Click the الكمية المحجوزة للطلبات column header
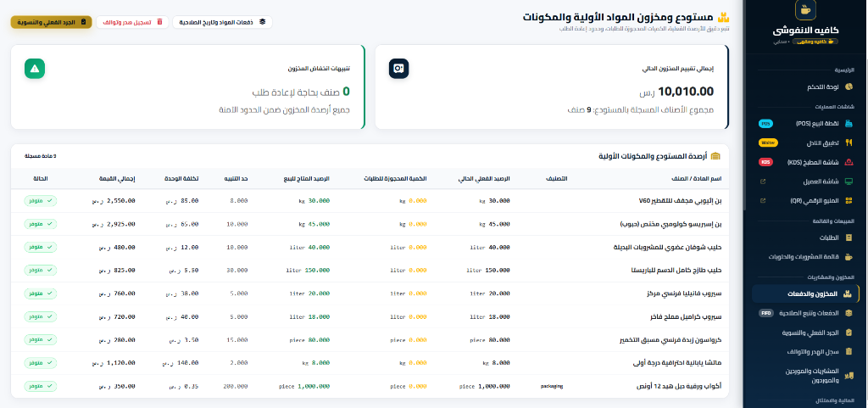Viewport: 868px width, 408px height. click(395, 179)
